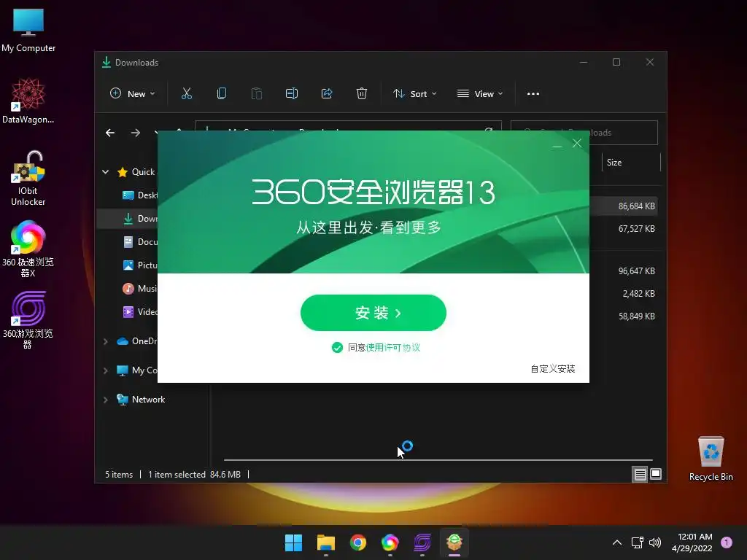Open File Explorer from taskbar
747x560 pixels.
coord(326,542)
